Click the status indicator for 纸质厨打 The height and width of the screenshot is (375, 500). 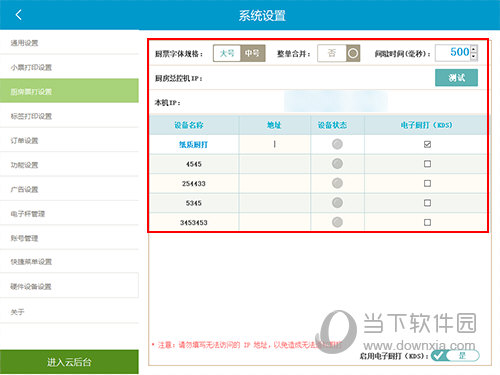(337, 144)
